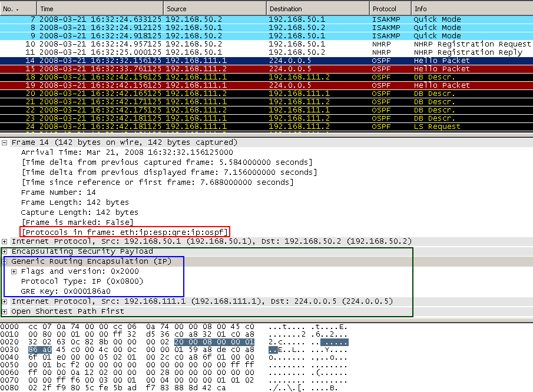The image size is (533, 392).
Task: Collapse the Frame 14 tree node
Action: (x=5, y=142)
